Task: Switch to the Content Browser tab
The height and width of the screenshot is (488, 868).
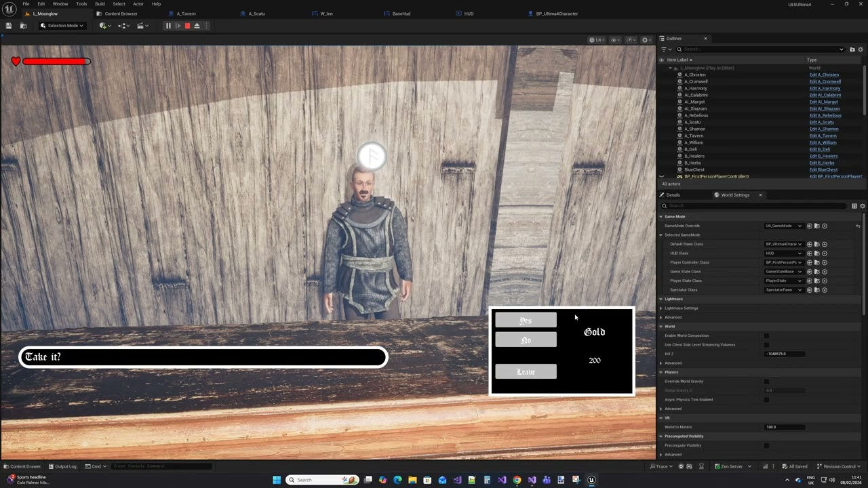Action: tap(121, 14)
